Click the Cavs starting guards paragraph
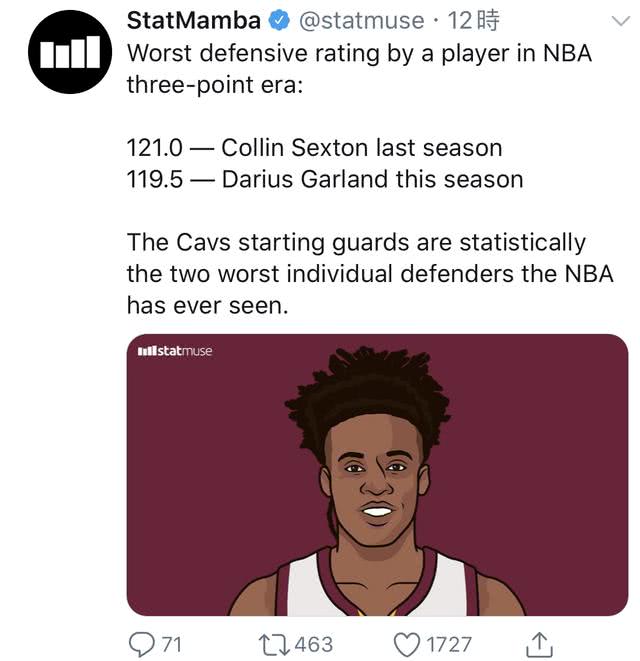 point(370,274)
